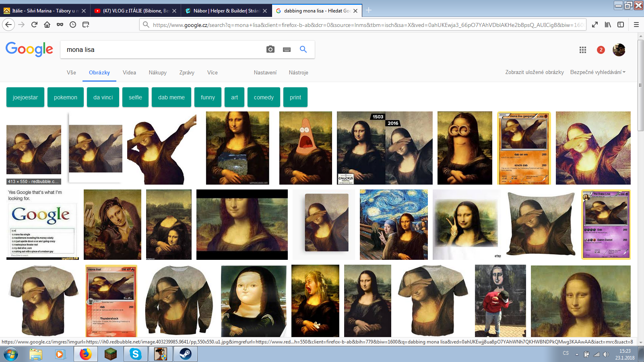Click the blue magnifier search button
The image size is (644, 362).
tap(303, 49)
